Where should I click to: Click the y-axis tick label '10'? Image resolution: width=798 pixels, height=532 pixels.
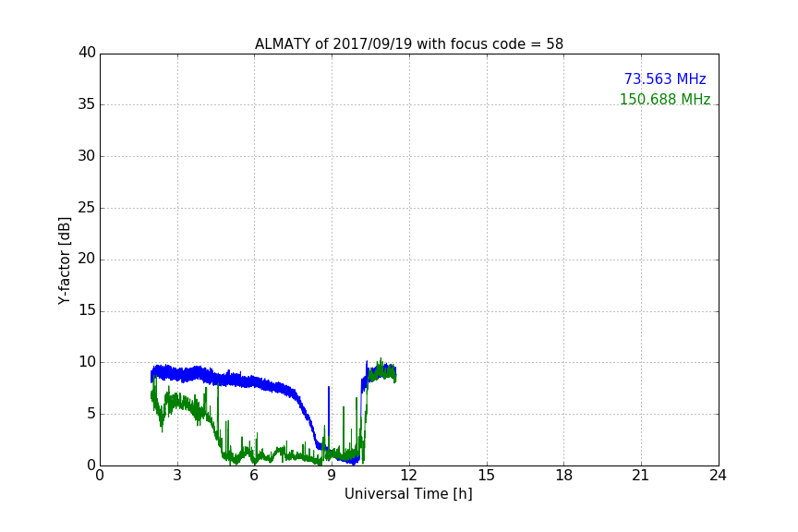[x=87, y=362]
